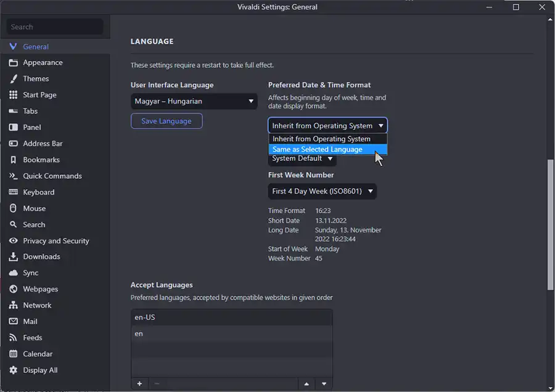This screenshot has width=555, height=392.
Task: Click the Save Language button
Action: point(166,121)
